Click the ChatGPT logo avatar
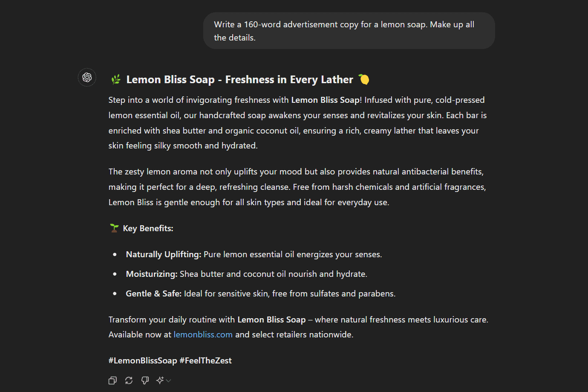Screen dimensions: 588x392 tap(87, 77)
